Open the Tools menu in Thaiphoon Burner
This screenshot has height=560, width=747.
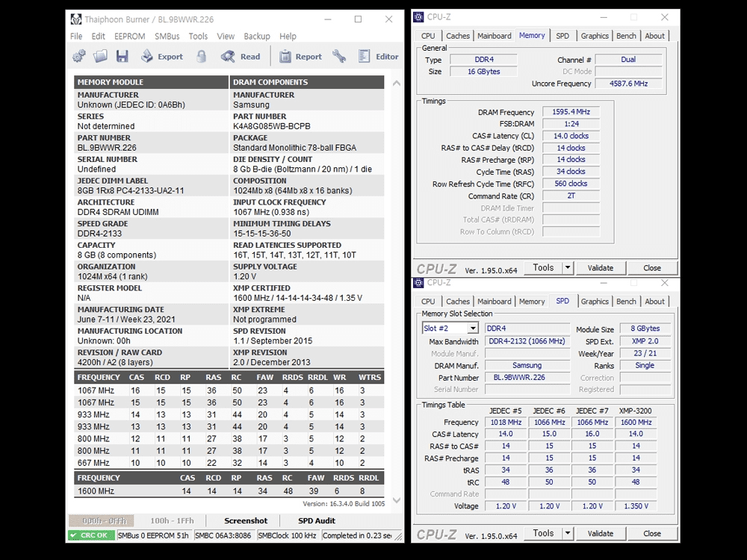pos(198,36)
